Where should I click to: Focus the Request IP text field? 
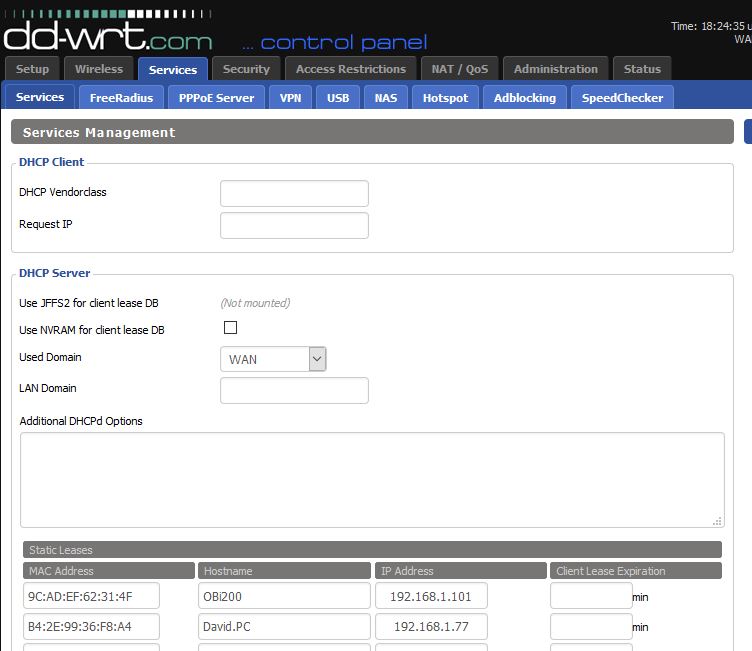coord(294,225)
